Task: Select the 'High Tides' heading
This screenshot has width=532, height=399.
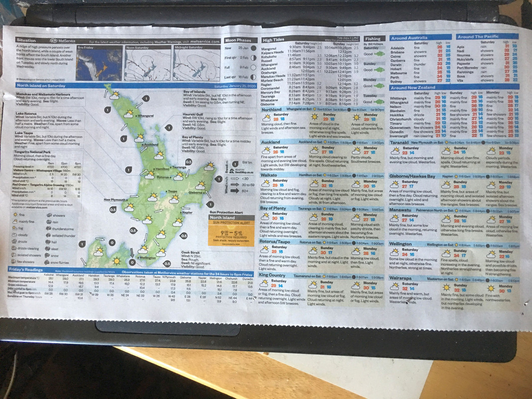Action: tap(274, 40)
